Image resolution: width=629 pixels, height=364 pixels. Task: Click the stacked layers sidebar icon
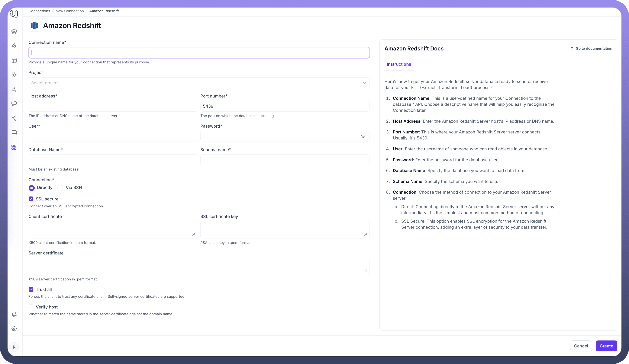(14, 32)
